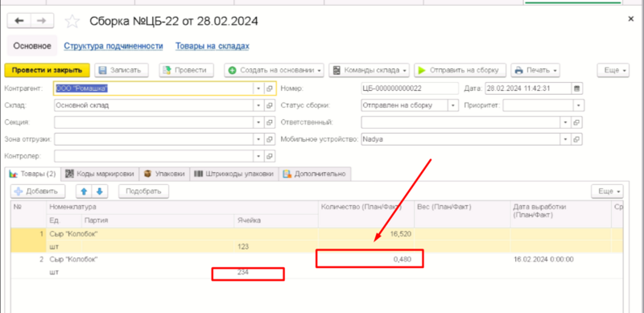Open the Создать на основании dropdown
This screenshot has width=644, height=313.
coord(275,70)
